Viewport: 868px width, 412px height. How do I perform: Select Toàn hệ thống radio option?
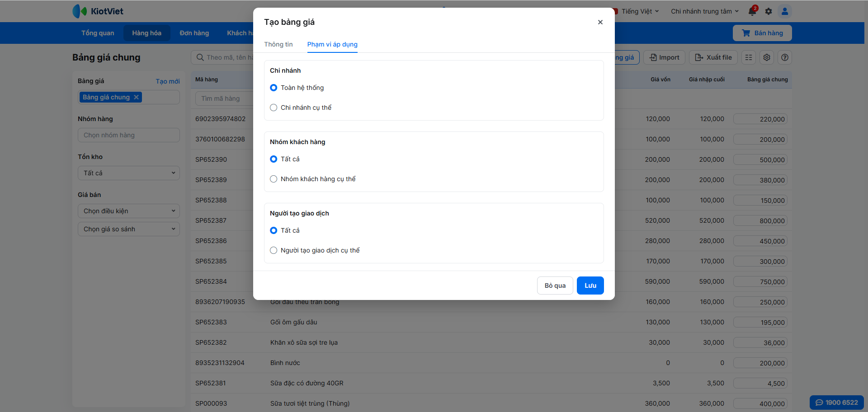(274, 88)
